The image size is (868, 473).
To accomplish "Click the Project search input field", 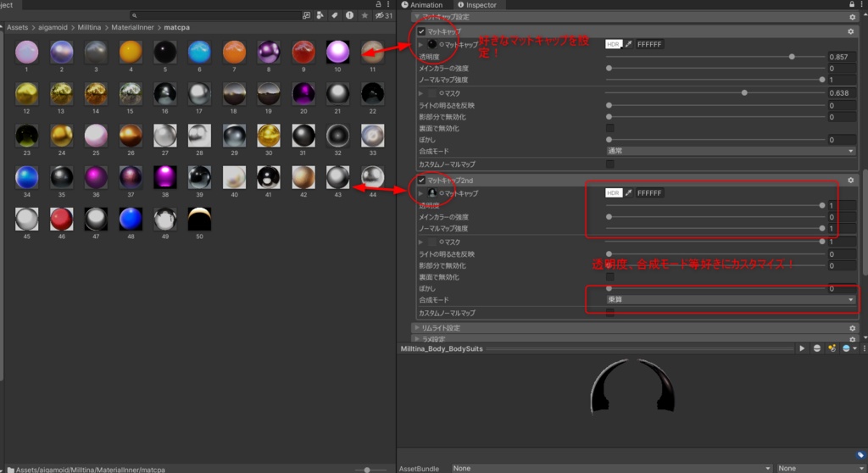I will [216, 15].
